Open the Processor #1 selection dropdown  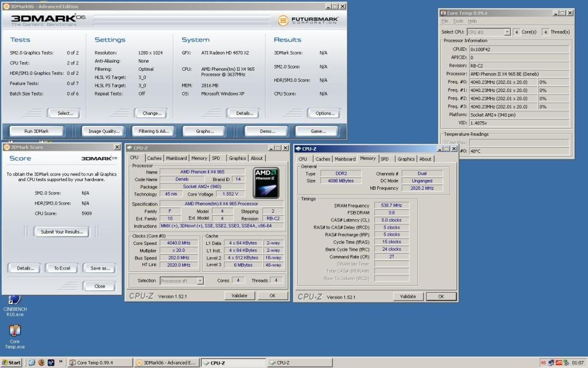click(200, 281)
